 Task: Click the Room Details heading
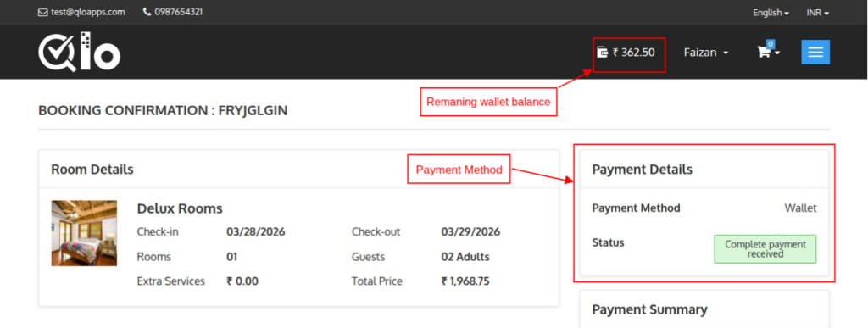click(x=92, y=169)
